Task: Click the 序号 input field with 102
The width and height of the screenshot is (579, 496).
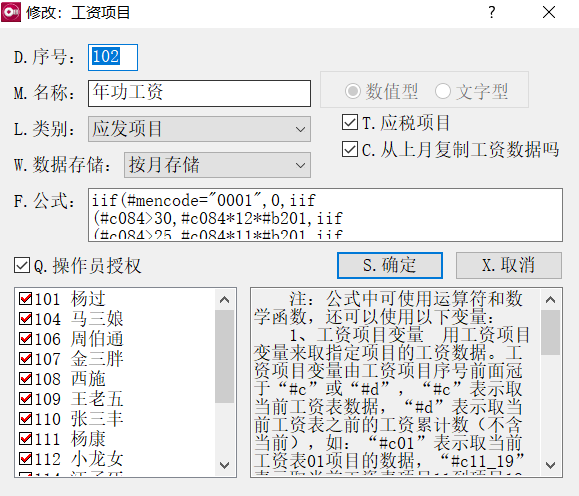Action: coord(113,57)
